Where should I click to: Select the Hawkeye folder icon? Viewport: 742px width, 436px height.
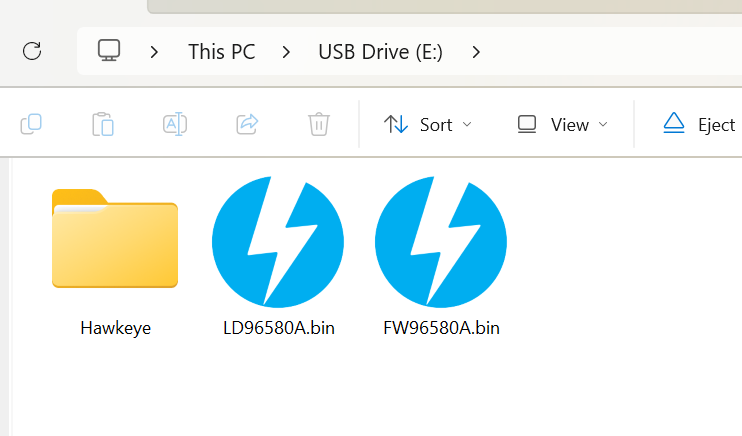[115, 239]
